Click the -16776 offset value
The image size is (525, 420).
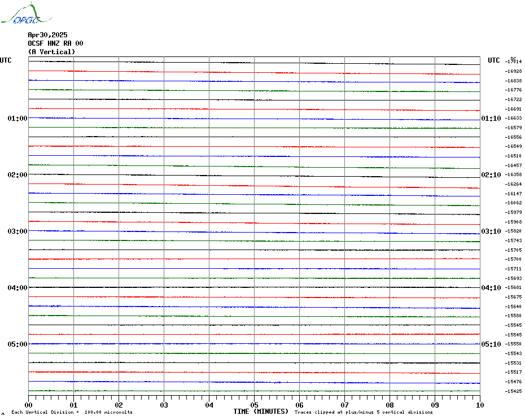tap(513, 90)
